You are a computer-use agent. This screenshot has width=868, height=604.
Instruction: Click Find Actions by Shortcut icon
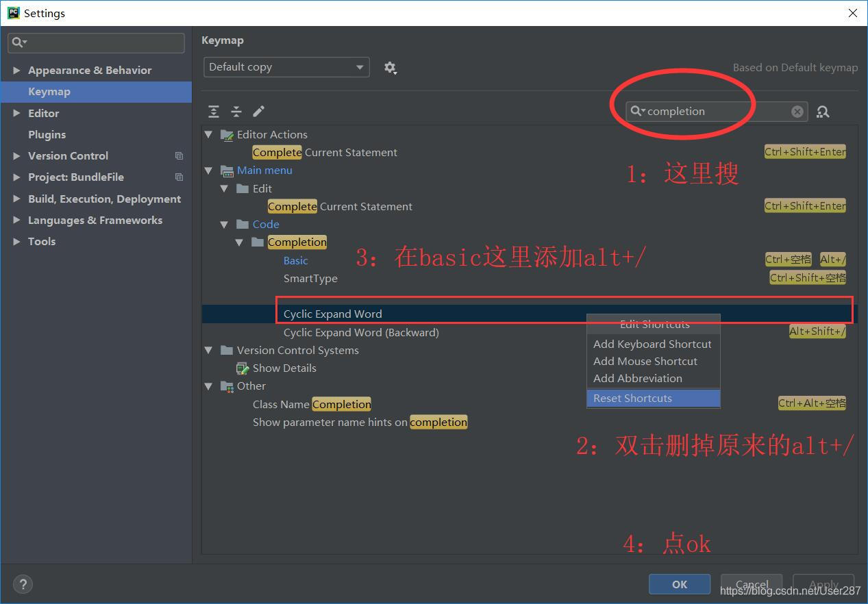(823, 112)
